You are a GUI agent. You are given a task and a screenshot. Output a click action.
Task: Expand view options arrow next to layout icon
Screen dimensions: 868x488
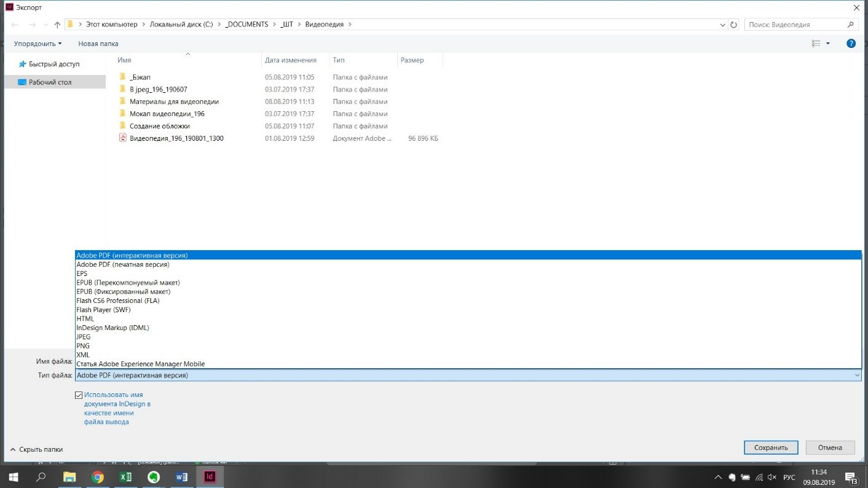(x=828, y=44)
